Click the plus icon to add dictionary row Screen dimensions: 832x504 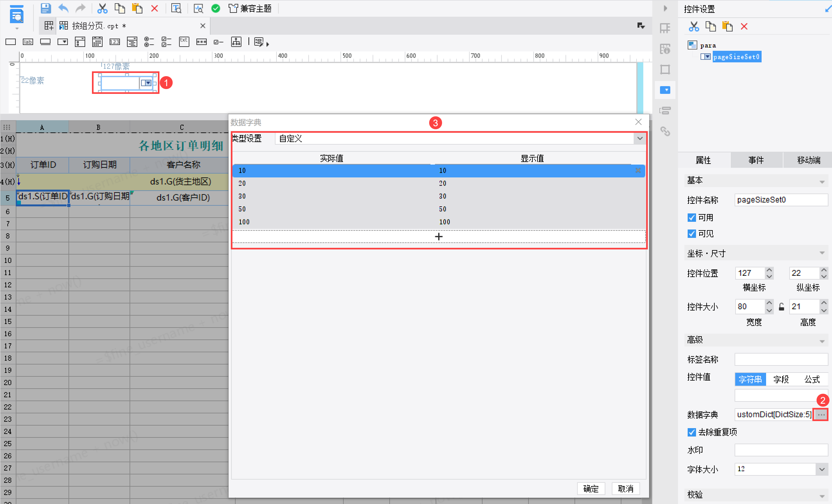point(438,237)
